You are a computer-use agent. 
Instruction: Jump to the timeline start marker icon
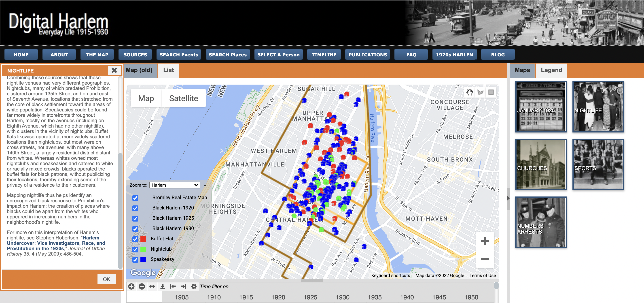tap(173, 286)
